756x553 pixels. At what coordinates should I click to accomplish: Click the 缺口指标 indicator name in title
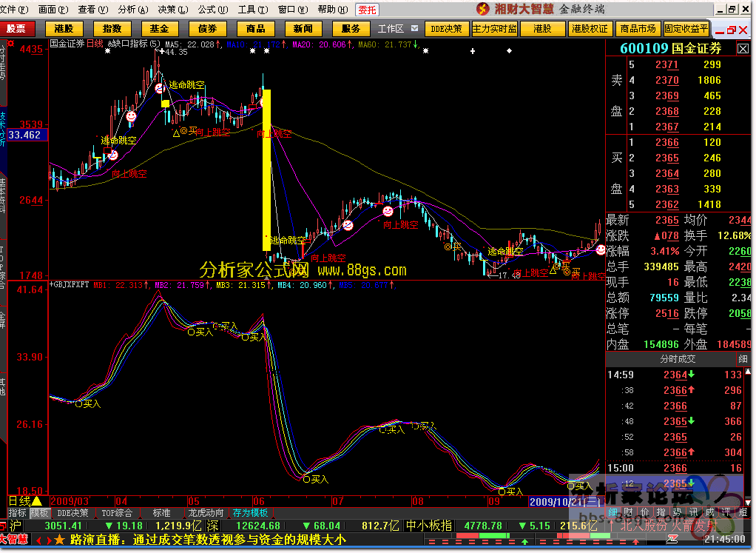coord(129,44)
